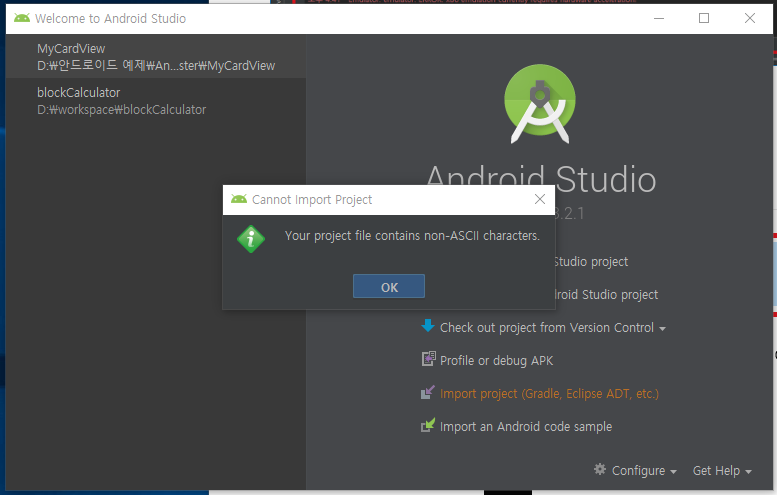Open the Get Help dropdown
The width and height of the screenshot is (777, 495).
coord(722,470)
